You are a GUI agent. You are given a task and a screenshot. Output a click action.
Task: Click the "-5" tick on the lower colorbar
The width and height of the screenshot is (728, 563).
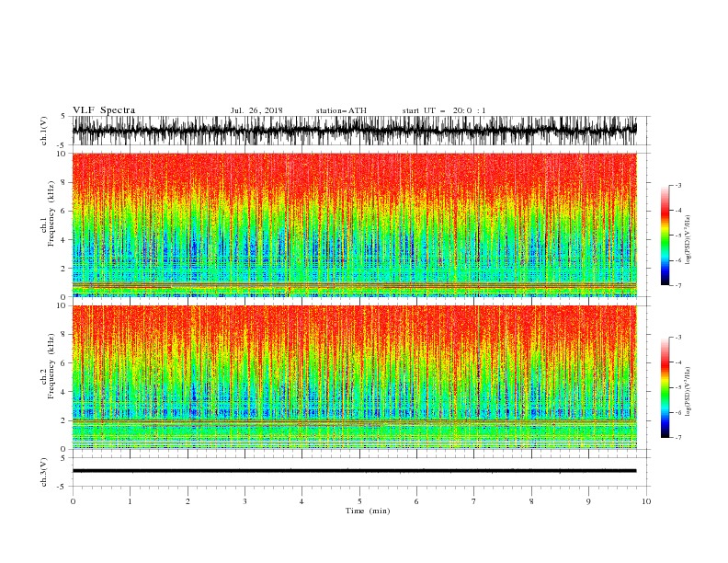(x=678, y=387)
